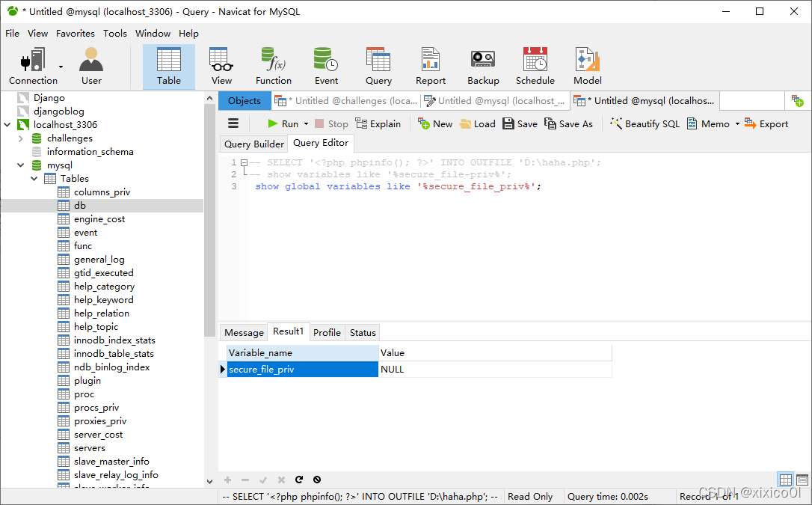Open the Connection dropdown arrow

[61, 67]
